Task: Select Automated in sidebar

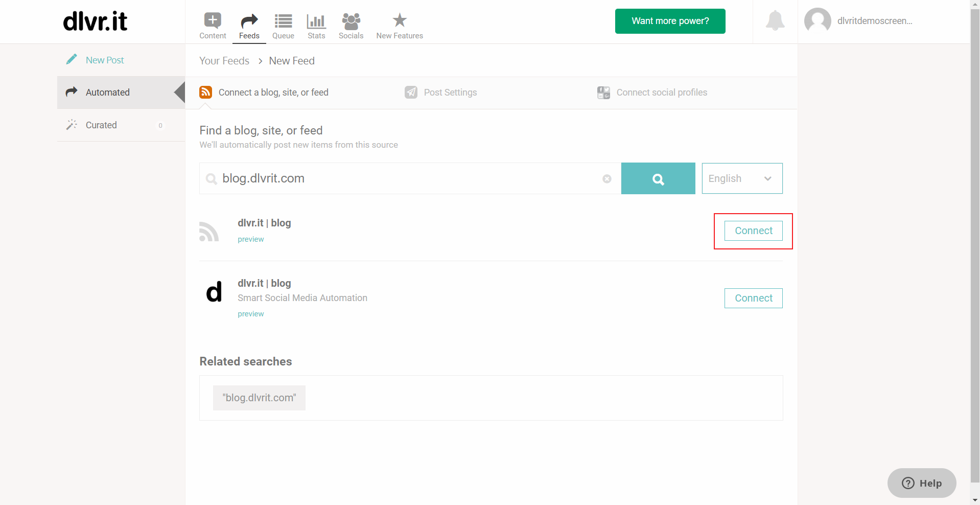Action: 121,93
